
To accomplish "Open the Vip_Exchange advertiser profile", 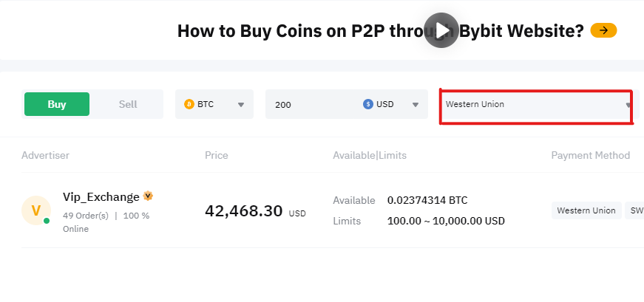I will click(101, 197).
